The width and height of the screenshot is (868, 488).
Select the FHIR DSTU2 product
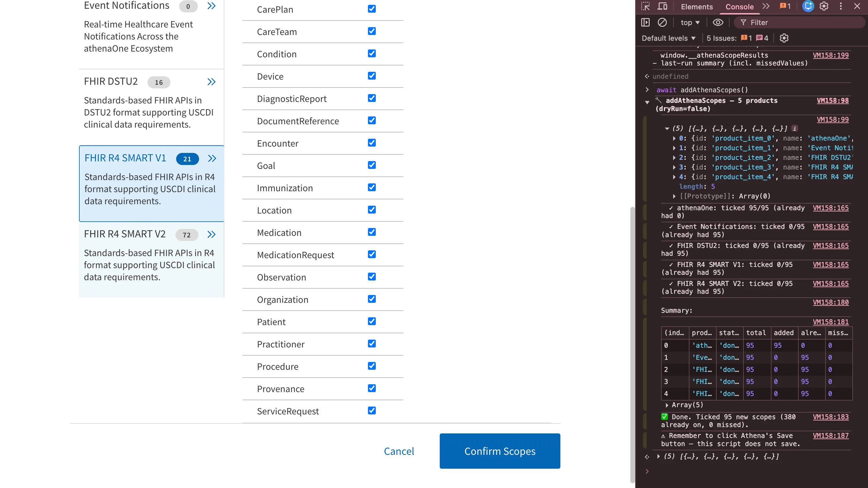coord(152,107)
